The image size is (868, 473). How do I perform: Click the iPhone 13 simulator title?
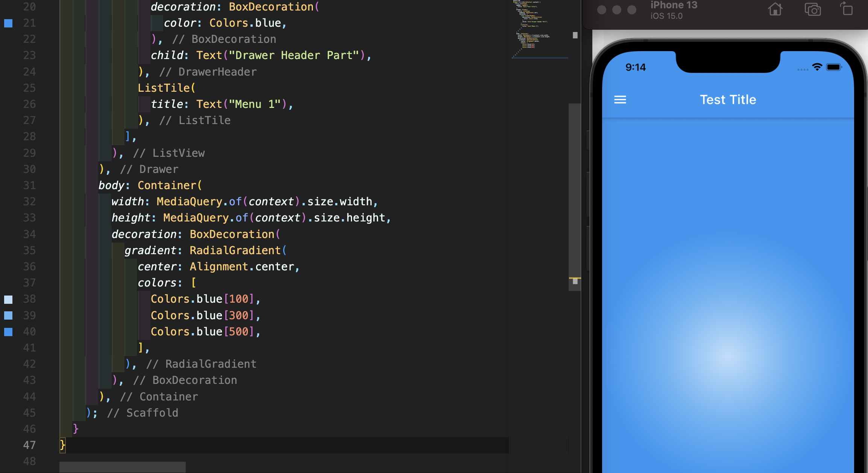tap(674, 5)
